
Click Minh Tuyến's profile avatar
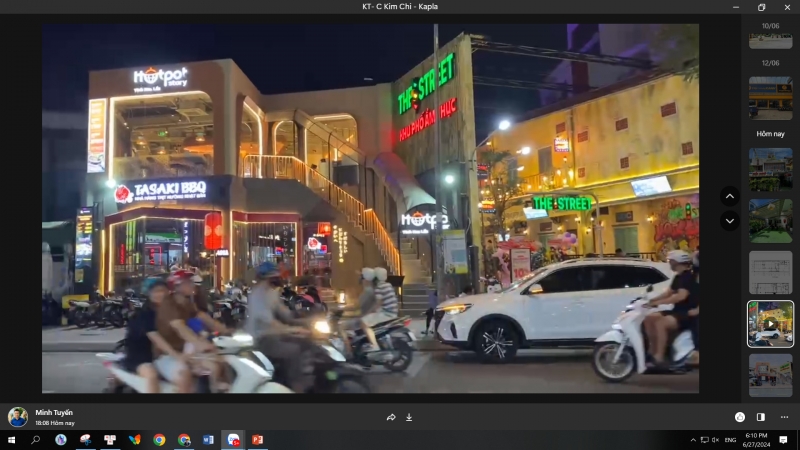18,417
